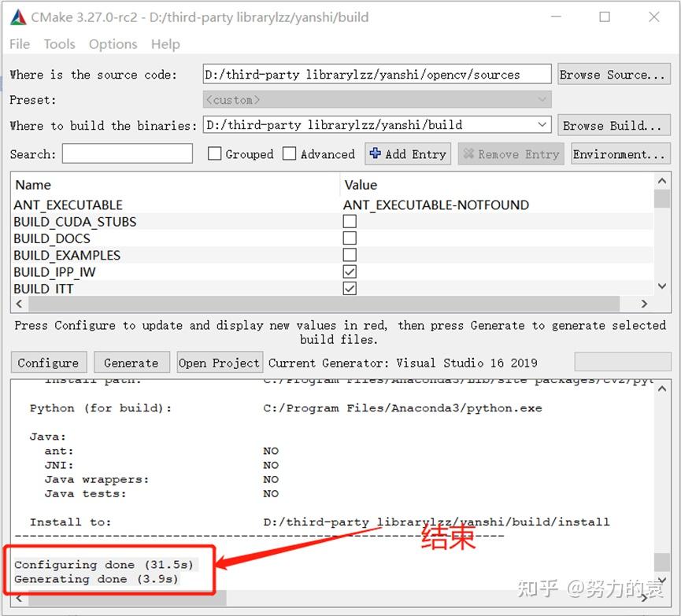Screen dimensions: 681x616
Task: Check the BUILD_DOCS option
Action: (350, 238)
